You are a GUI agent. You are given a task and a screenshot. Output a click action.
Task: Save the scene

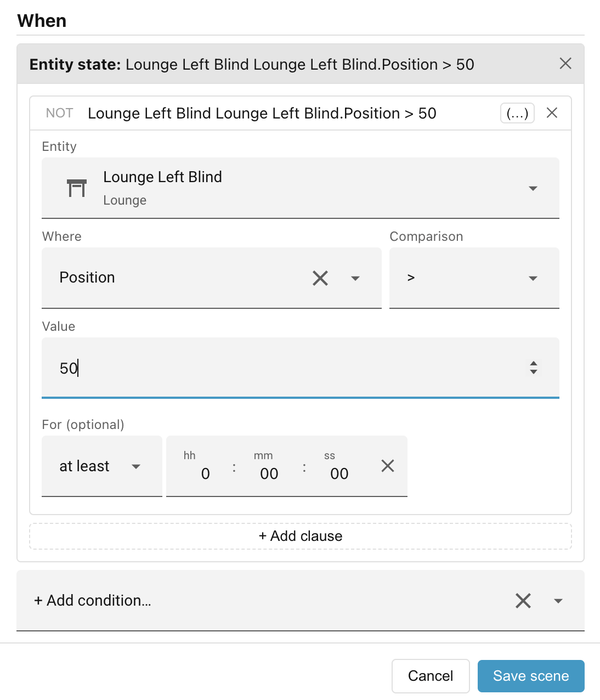[x=531, y=676]
